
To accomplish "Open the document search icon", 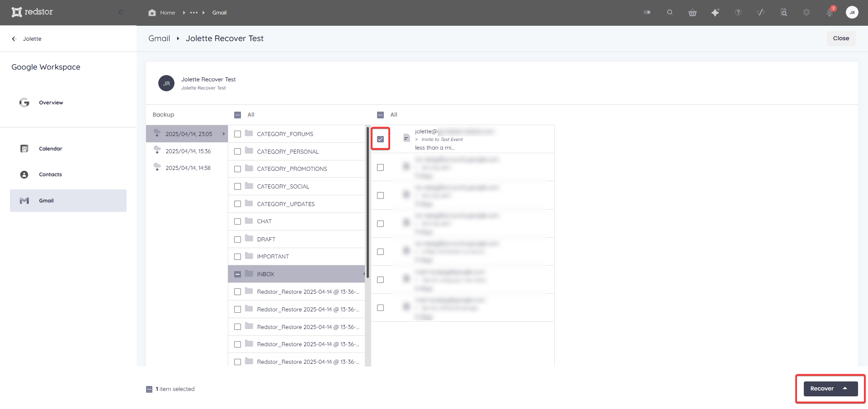I will [784, 13].
